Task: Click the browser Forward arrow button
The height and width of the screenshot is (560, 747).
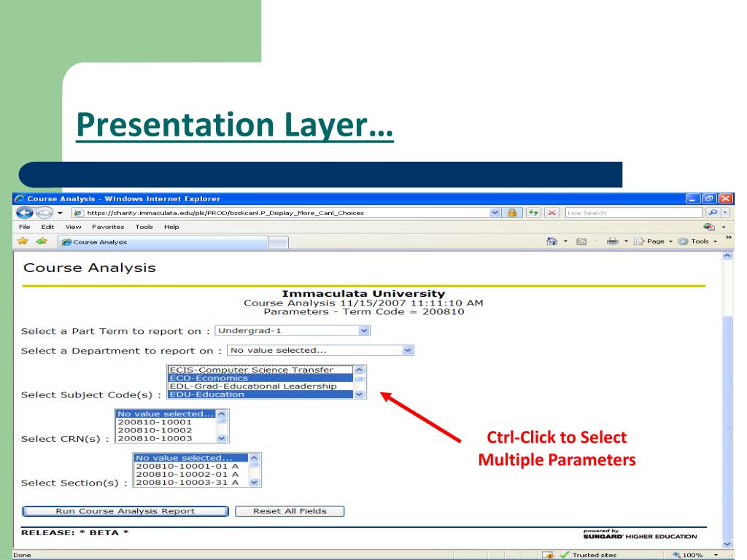Action: coord(44,213)
